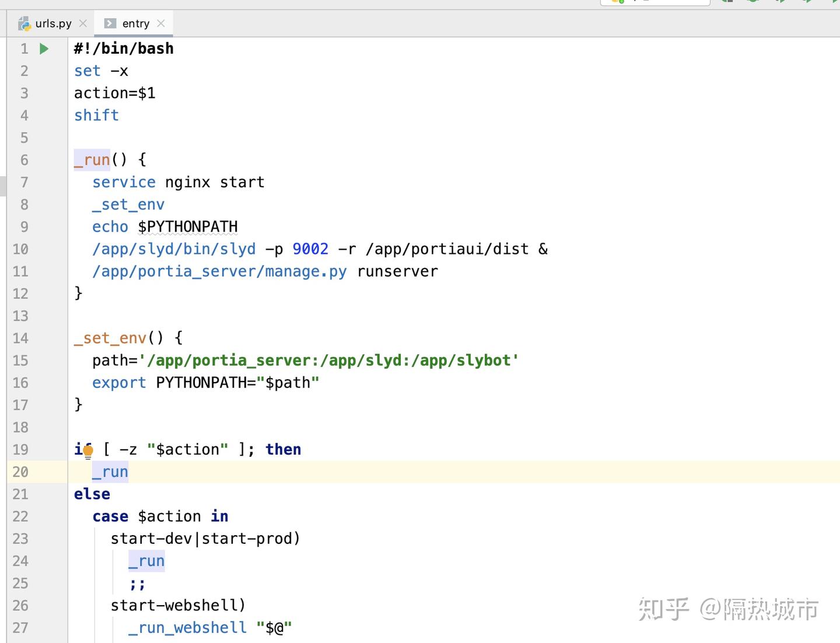Click the first green step arrow icon
This screenshot has height=643, width=840.
(780, 2)
